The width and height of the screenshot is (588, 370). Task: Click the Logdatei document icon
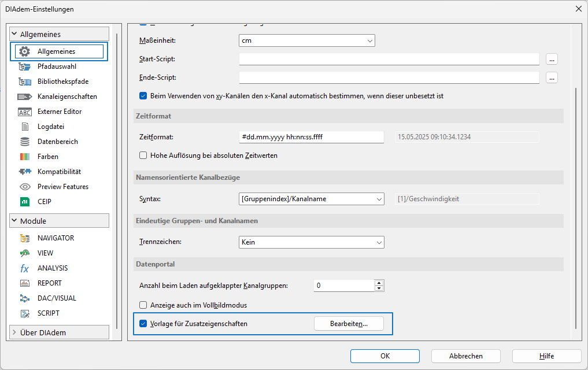click(x=25, y=127)
